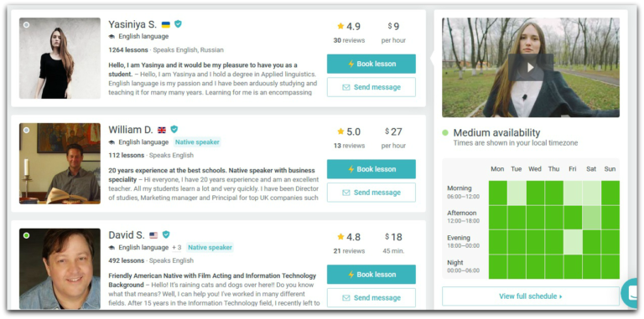Book a lesson with David S.

pyautogui.click(x=371, y=275)
